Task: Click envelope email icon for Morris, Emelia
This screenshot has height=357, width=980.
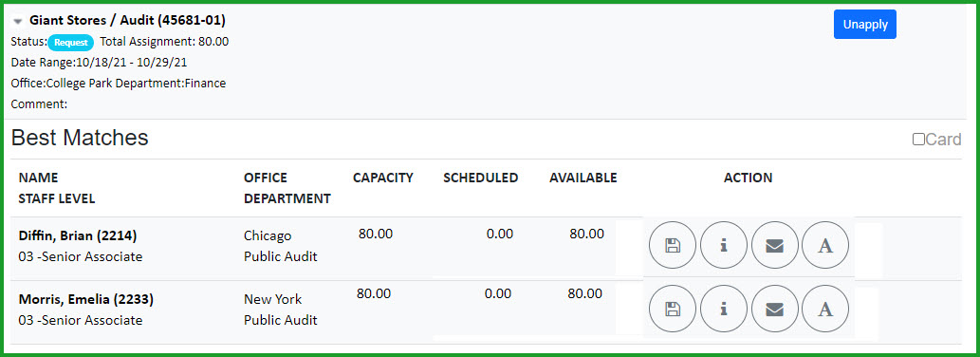Action: coord(774,309)
